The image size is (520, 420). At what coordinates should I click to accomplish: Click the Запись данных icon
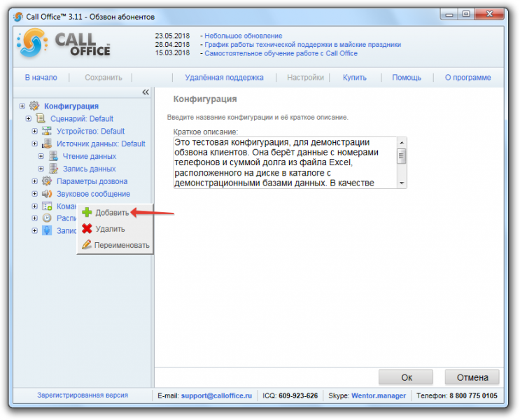(53, 169)
